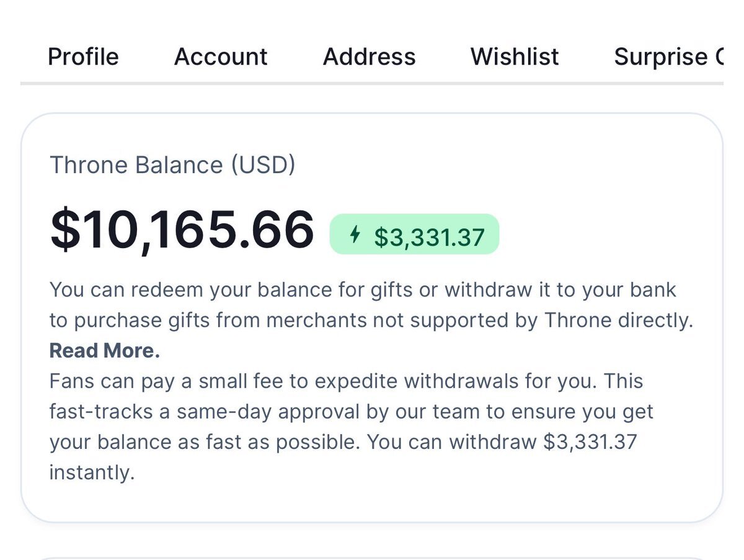Switch to the Account tab
Viewport: 744px width, 560px height.
(x=221, y=56)
